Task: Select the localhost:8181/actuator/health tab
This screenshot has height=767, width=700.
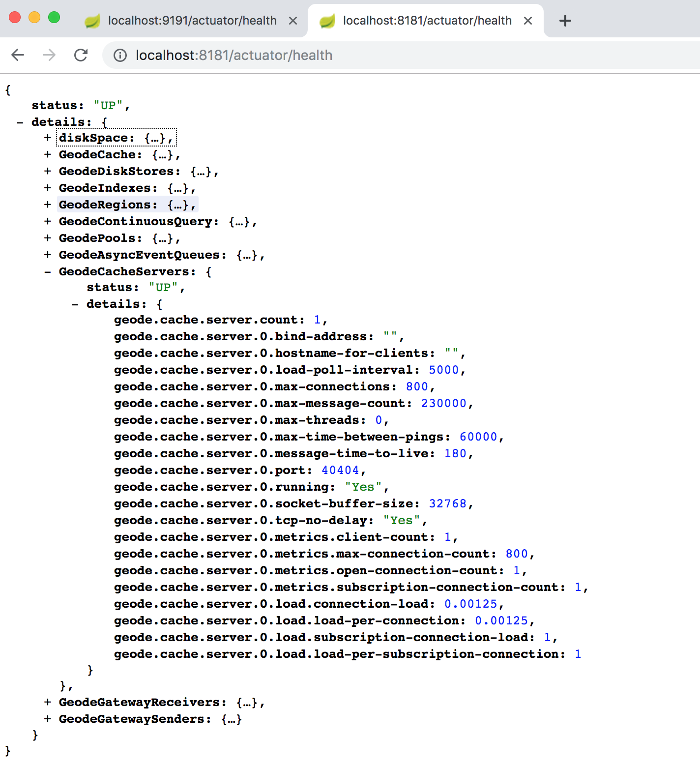Action: [x=427, y=21]
